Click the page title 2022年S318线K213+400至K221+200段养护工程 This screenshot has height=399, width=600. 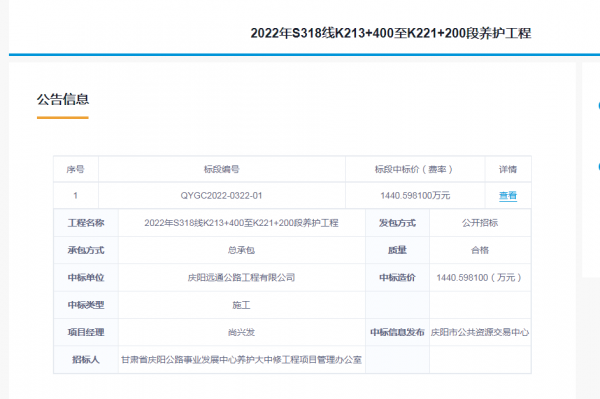[391, 33]
